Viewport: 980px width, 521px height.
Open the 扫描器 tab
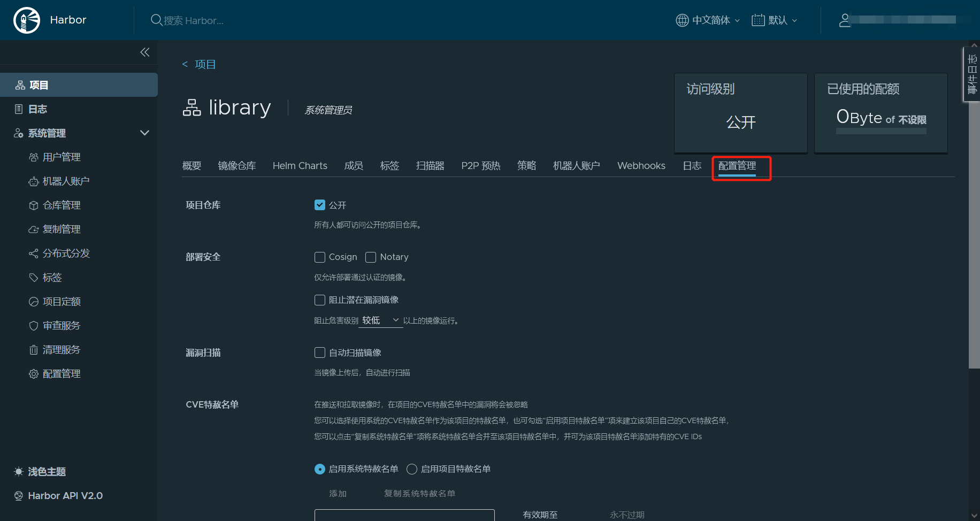pyautogui.click(x=430, y=166)
